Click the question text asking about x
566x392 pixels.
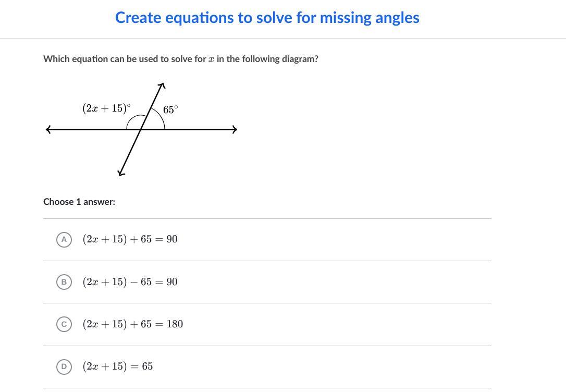(181, 59)
